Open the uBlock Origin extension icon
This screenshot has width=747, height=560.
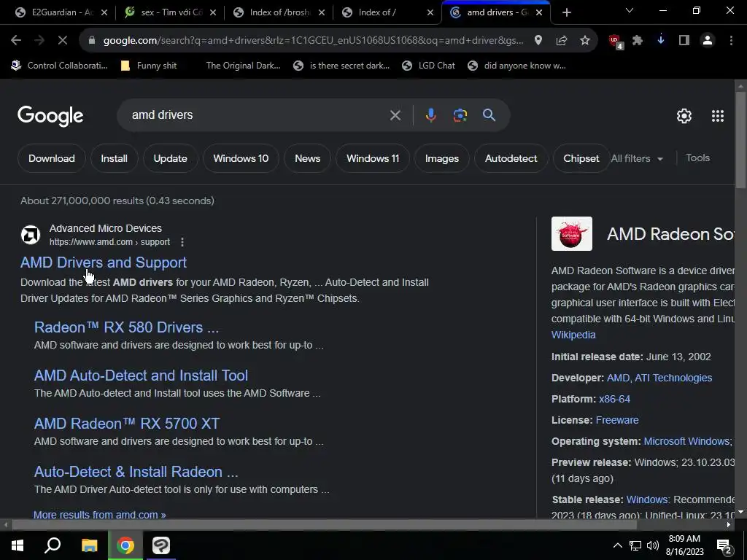(x=616, y=41)
